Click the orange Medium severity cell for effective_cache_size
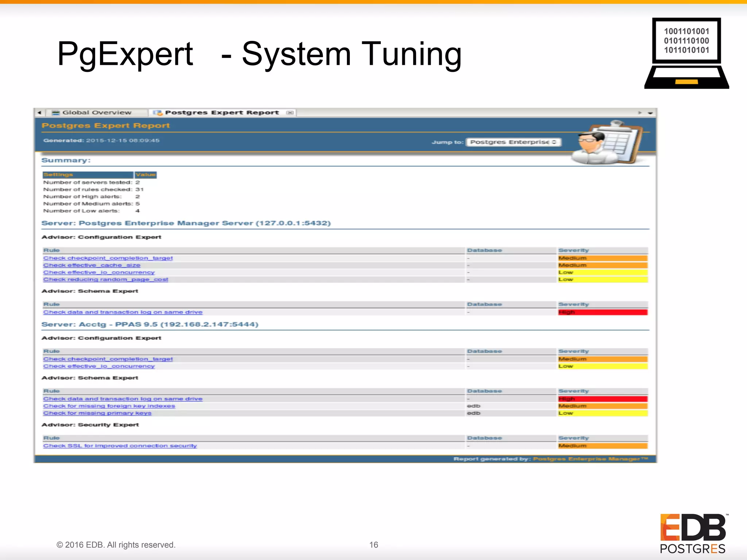747x560 pixels. pyautogui.click(x=603, y=265)
